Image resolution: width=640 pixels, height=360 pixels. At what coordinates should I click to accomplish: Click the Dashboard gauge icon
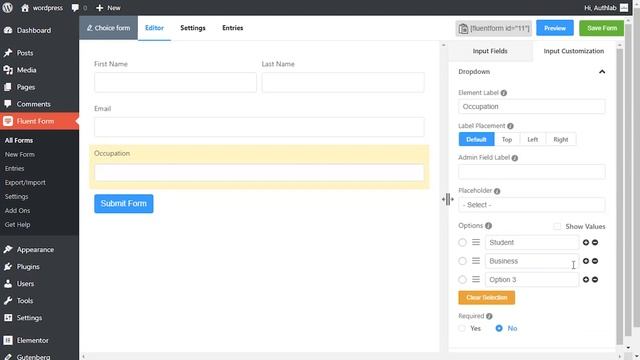click(x=8, y=30)
